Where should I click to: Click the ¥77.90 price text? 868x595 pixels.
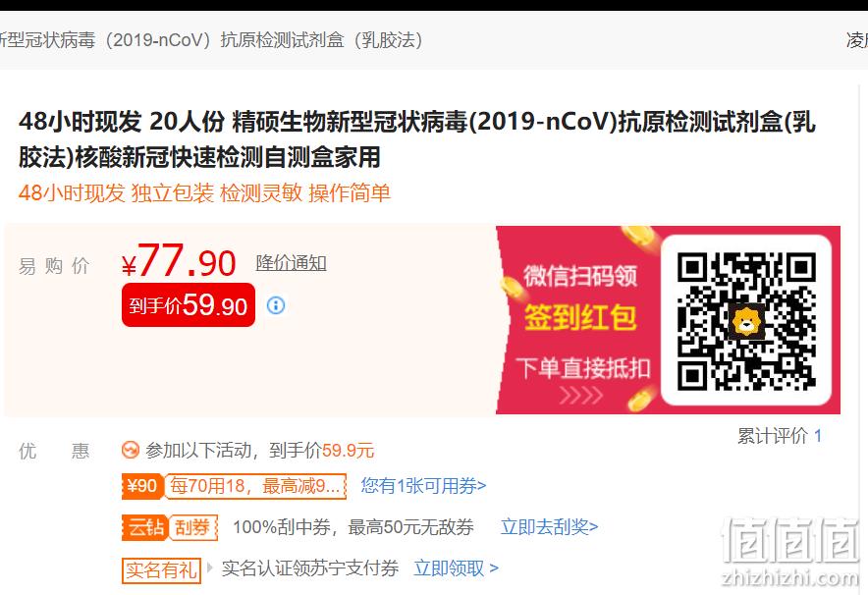[179, 262]
